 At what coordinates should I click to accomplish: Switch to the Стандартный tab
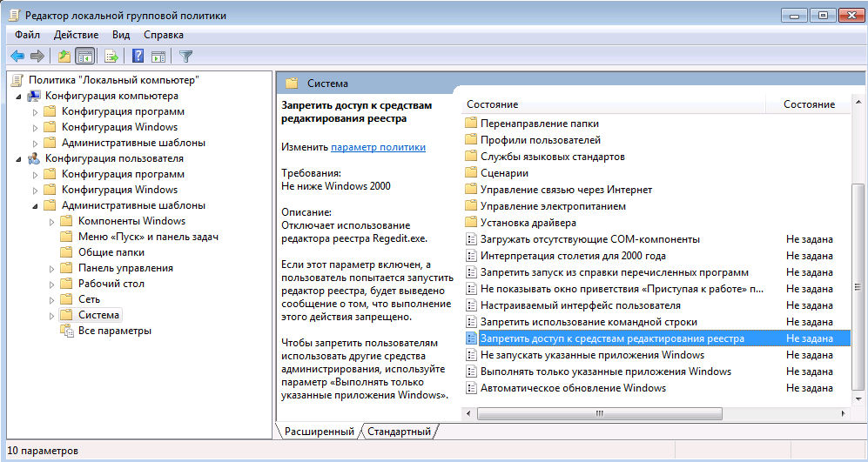(399, 432)
